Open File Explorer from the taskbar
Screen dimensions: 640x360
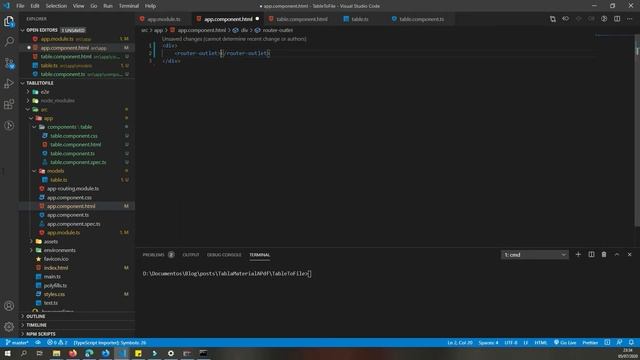coord(56,353)
